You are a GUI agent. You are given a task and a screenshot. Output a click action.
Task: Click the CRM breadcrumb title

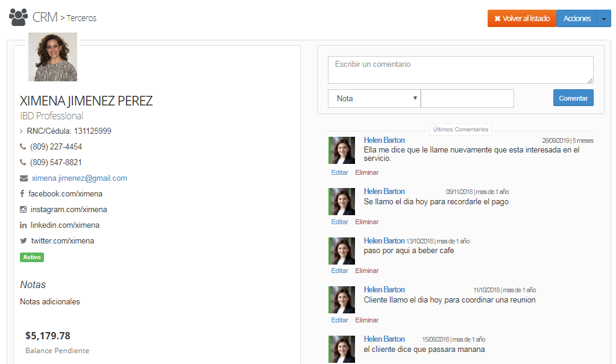[45, 17]
